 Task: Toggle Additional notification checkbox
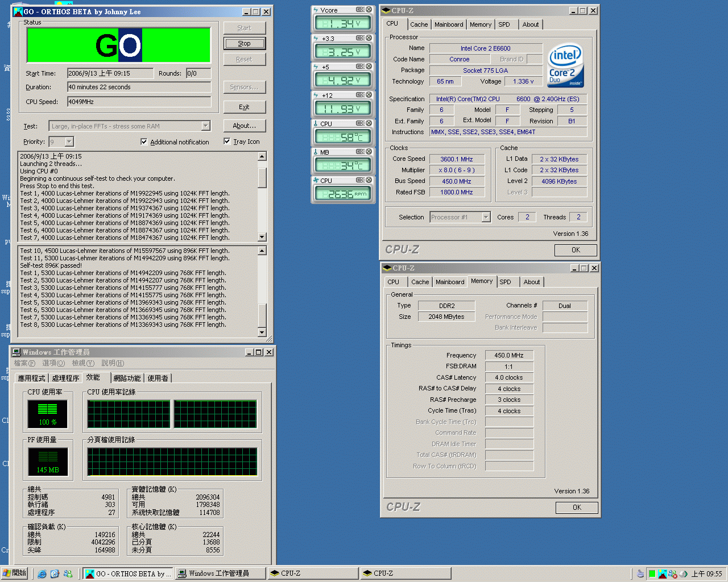click(x=144, y=142)
